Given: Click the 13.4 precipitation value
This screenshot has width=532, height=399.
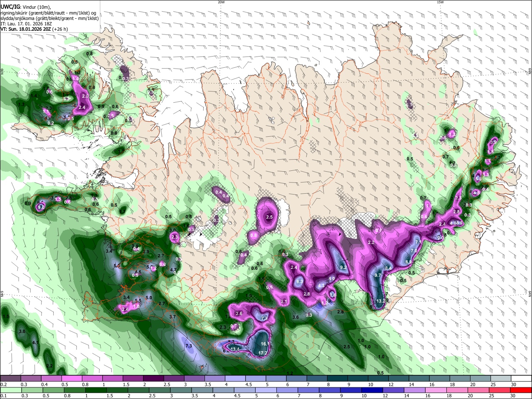Looking at the screenshot, I should pos(234,349).
